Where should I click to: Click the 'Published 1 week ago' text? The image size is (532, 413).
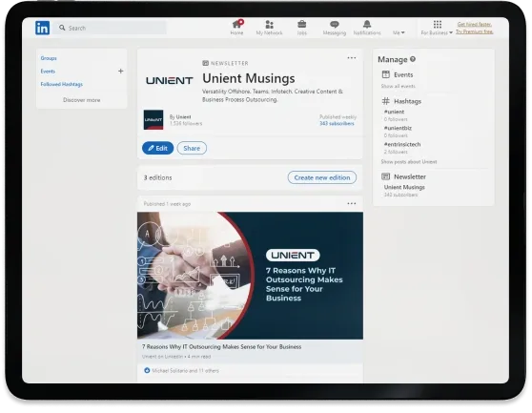click(x=167, y=204)
